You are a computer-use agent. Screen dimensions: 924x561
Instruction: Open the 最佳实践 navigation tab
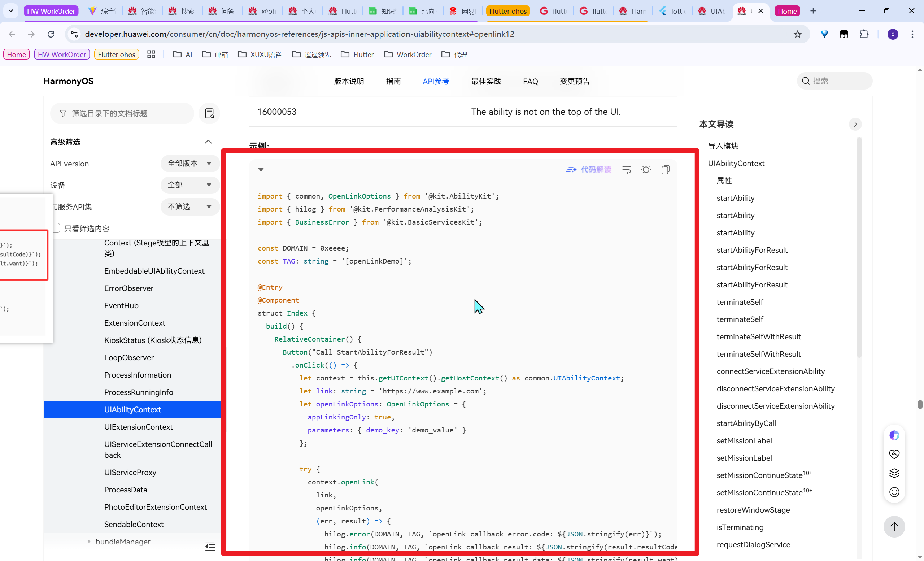coord(486,81)
